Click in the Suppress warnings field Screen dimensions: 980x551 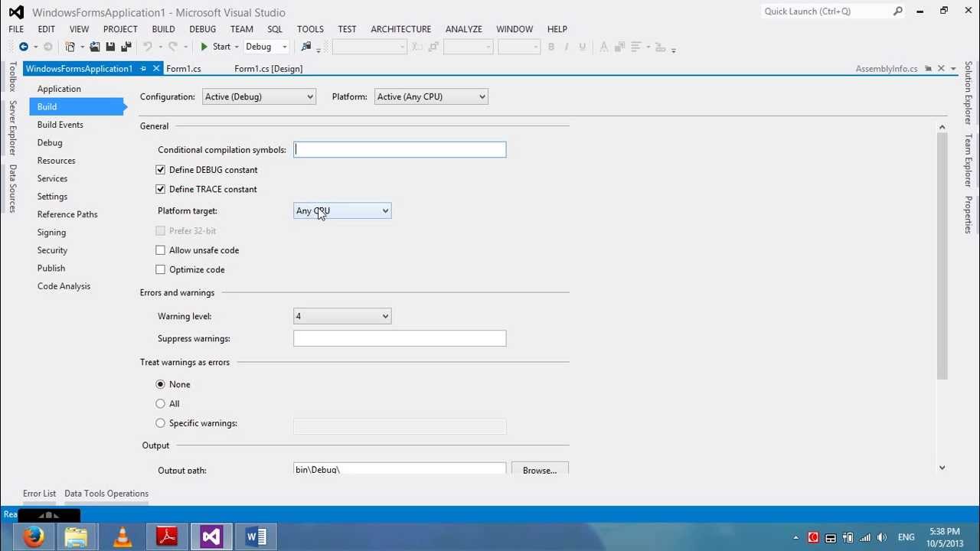point(400,338)
